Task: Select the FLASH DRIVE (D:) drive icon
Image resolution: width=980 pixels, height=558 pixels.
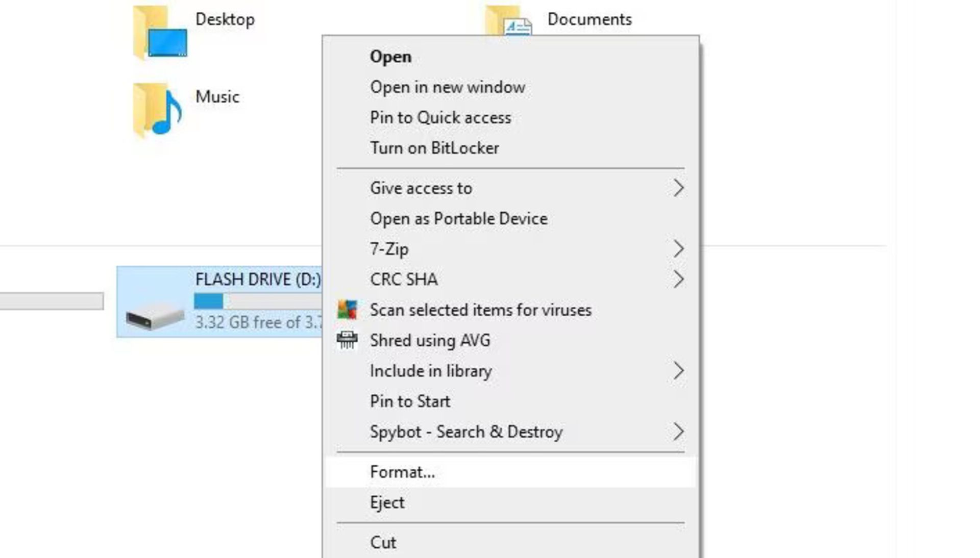Action: click(155, 316)
